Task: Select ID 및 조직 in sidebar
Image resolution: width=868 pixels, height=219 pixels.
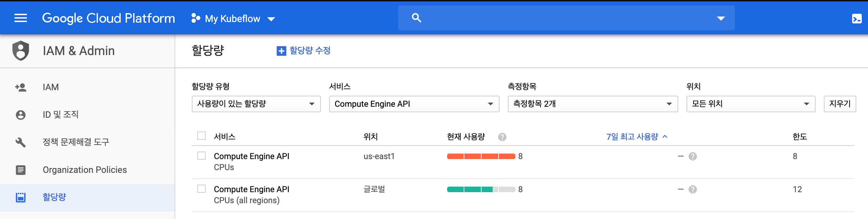Action: pos(87,115)
